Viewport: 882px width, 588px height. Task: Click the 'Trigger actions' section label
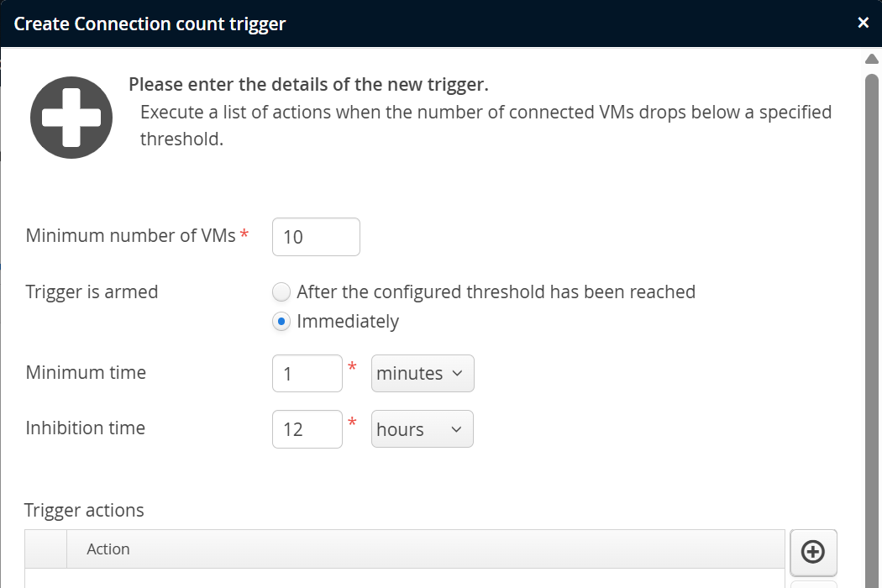point(84,510)
